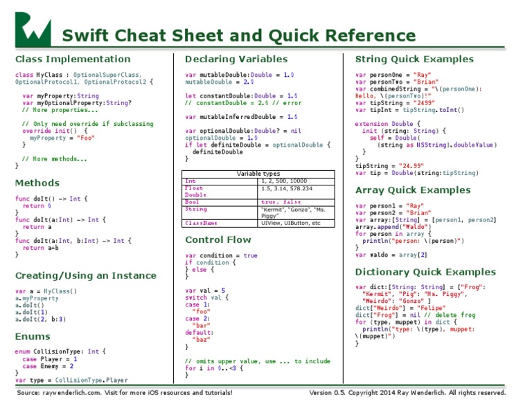The height and width of the screenshot is (411, 532).
Task: Click the 'case Player = 1' line
Action: (50, 359)
